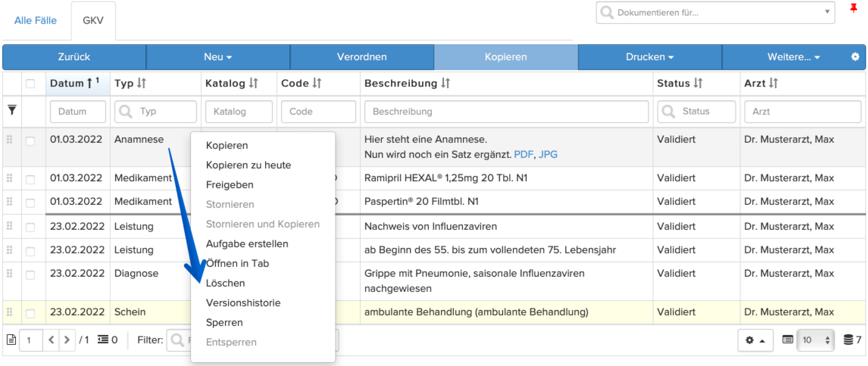Open the Weitere... dropdown button

tap(793, 57)
